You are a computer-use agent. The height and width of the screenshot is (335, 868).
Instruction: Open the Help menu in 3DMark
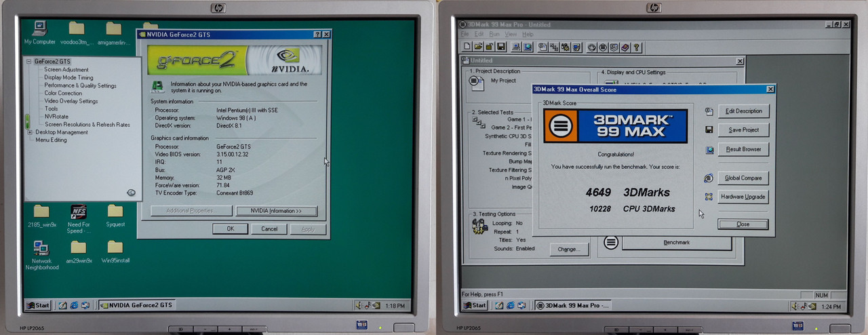tap(528, 35)
